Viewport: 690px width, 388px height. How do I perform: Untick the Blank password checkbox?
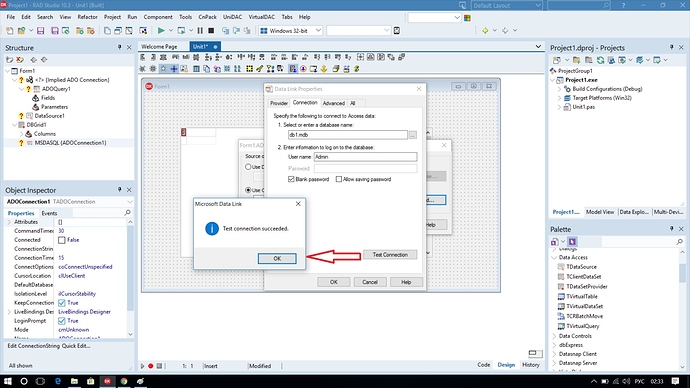[291, 179]
